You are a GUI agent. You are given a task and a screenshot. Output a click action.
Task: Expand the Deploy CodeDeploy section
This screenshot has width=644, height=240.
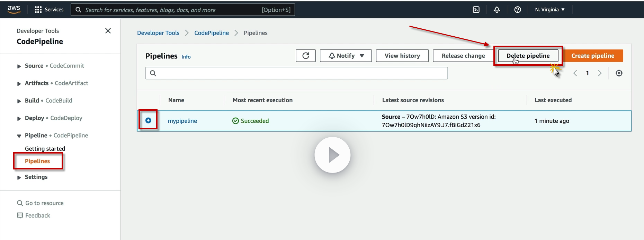pyautogui.click(x=19, y=118)
